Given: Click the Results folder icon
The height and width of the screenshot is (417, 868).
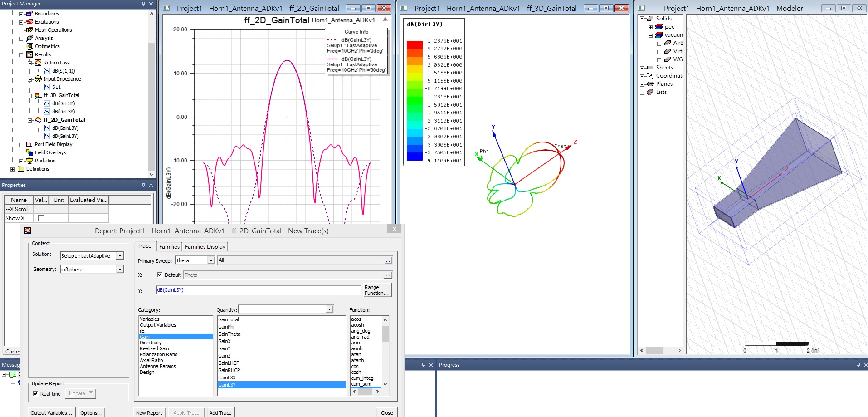Looking at the screenshot, I should pyautogui.click(x=29, y=54).
